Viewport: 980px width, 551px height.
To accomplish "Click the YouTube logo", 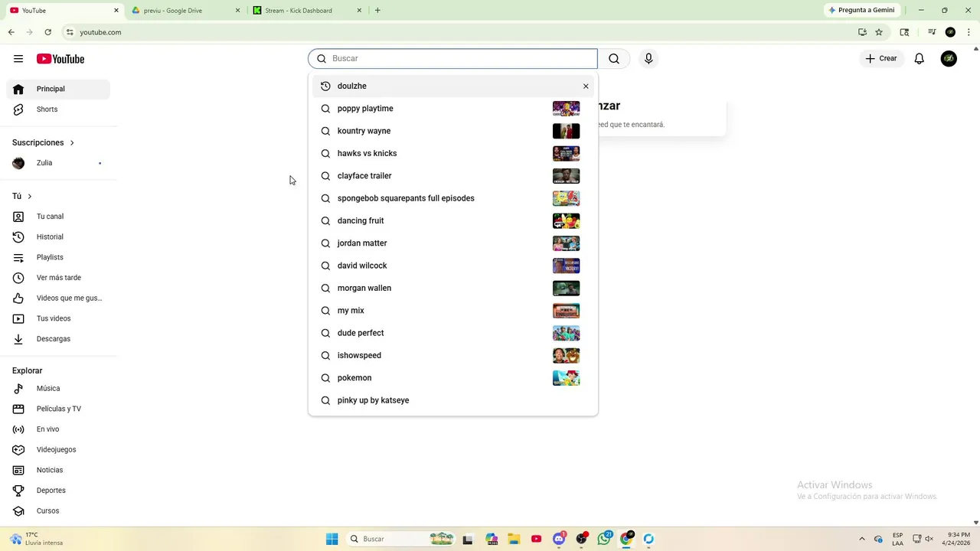I will (60, 59).
